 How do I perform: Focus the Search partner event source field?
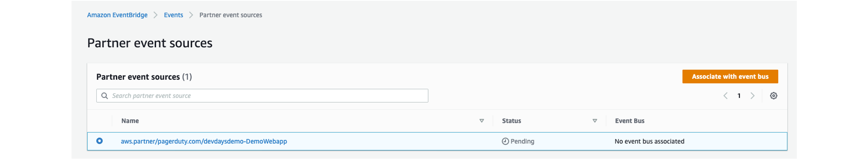coord(262,96)
